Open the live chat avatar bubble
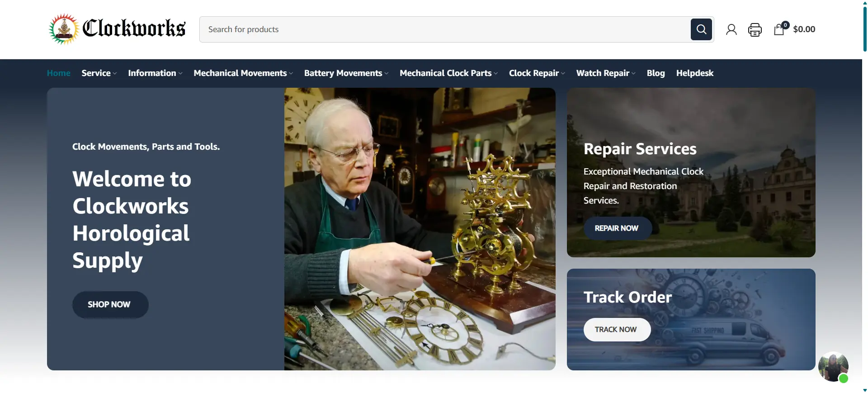This screenshot has height=393, width=868. click(x=833, y=367)
